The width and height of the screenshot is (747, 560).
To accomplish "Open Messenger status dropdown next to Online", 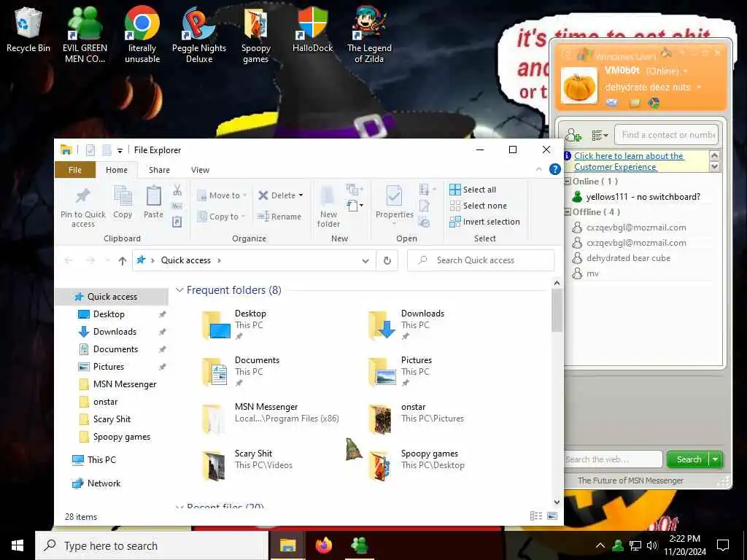I will point(686,71).
